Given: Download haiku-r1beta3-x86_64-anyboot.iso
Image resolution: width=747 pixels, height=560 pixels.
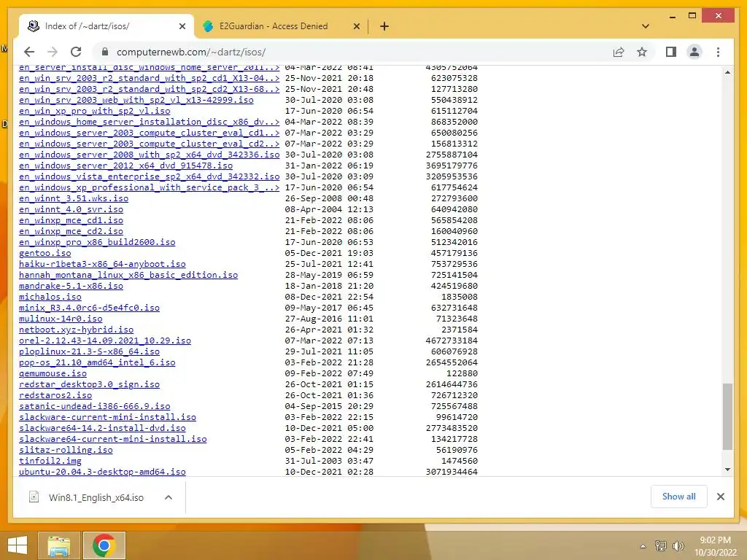Looking at the screenshot, I should point(102,264).
